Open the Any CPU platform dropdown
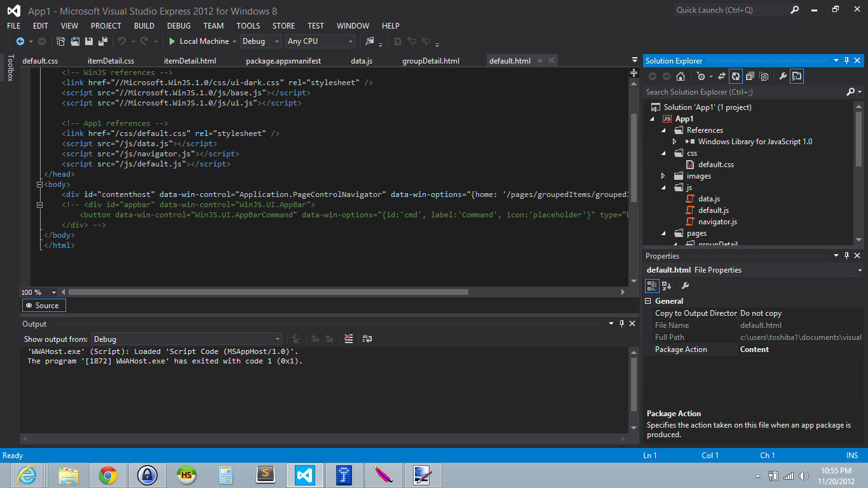The width and height of the screenshot is (868, 488). click(x=320, y=41)
